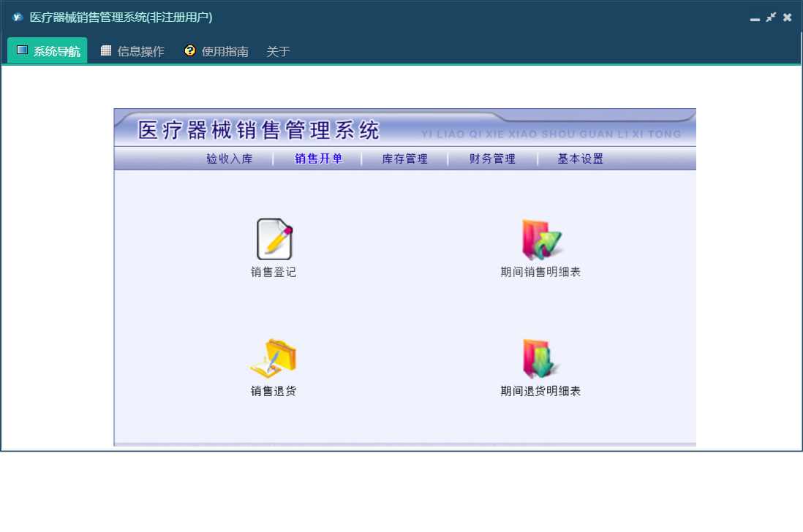Image resolution: width=803 pixels, height=532 pixels.
Task: Click the 期间退货明细表 label
Action: 540,391
